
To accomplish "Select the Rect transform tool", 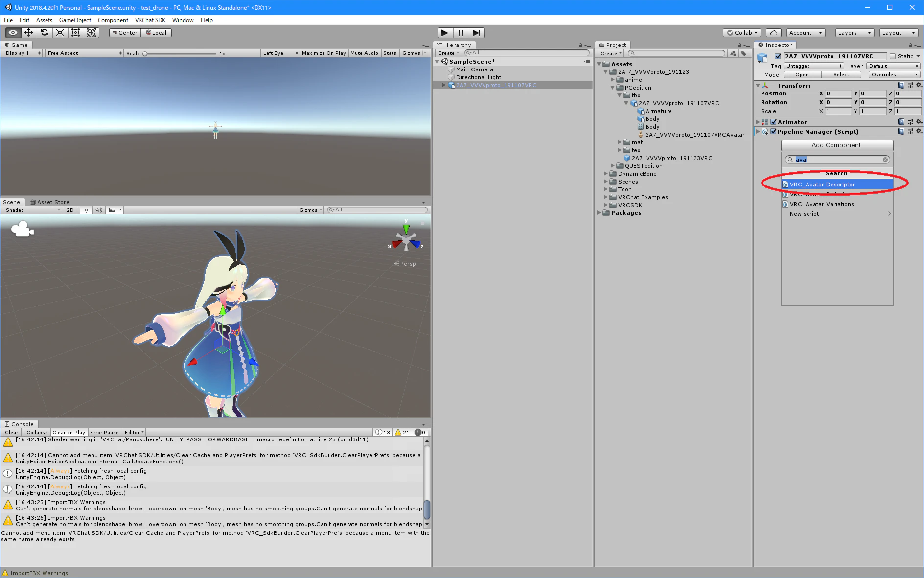I will [x=76, y=33].
